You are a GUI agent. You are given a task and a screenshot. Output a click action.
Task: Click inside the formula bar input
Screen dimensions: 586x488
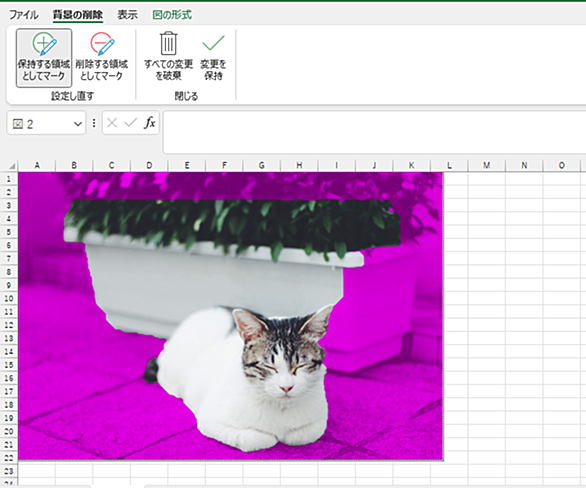(x=374, y=132)
